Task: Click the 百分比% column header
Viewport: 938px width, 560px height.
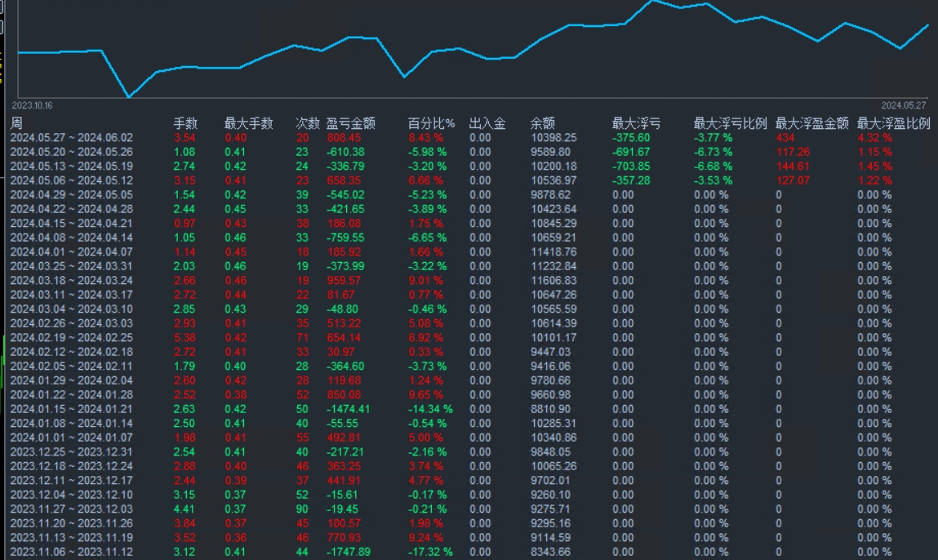Action: click(x=431, y=123)
